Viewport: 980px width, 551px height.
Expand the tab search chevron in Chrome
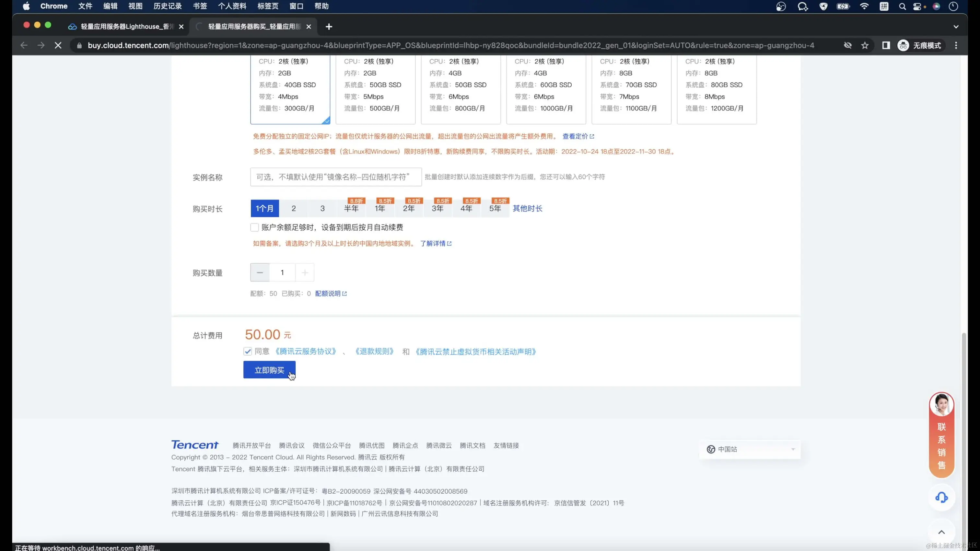click(x=956, y=27)
